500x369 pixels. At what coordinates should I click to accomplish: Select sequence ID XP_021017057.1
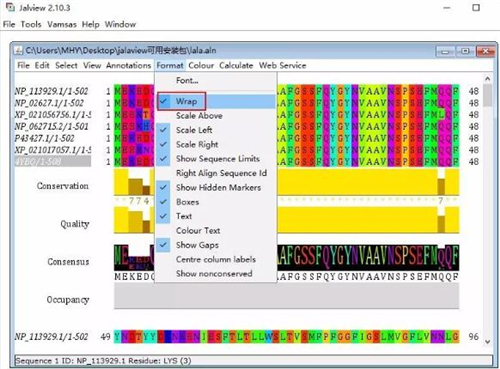53,150
